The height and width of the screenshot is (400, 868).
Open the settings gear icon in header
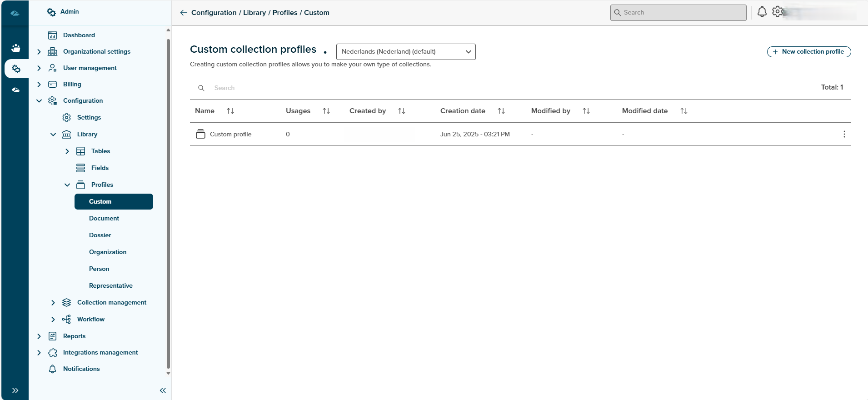click(x=778, y=12)
